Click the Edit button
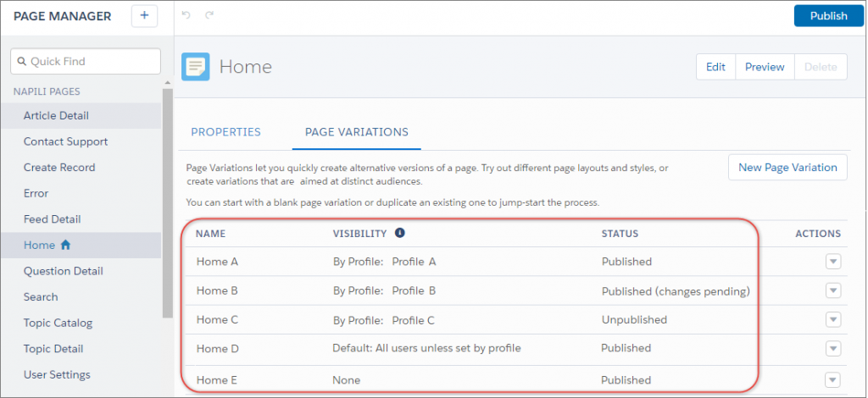868x398 pixels. pyautogui.click(x=715, y=67)
